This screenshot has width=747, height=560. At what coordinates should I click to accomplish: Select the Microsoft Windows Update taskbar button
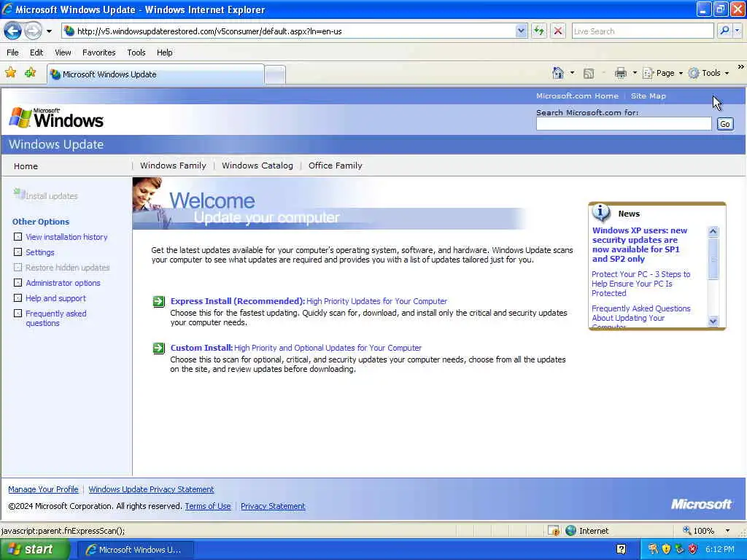(x=135, y=550)
